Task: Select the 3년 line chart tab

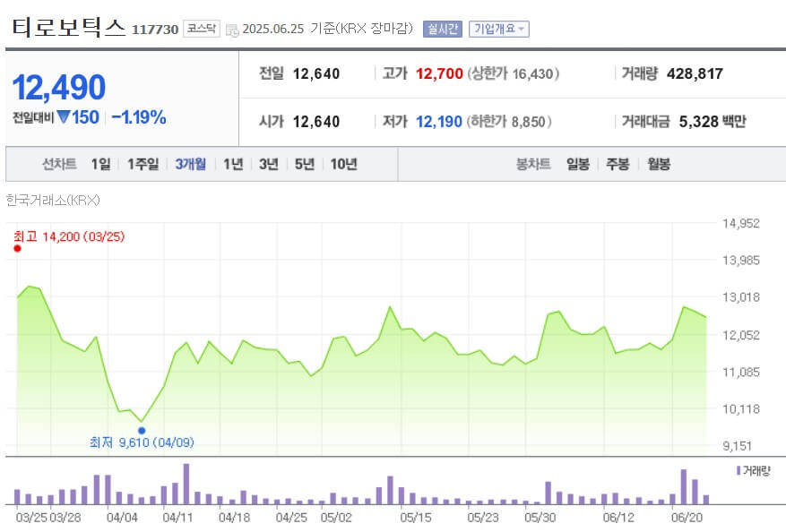Action: tap(269, 164)
